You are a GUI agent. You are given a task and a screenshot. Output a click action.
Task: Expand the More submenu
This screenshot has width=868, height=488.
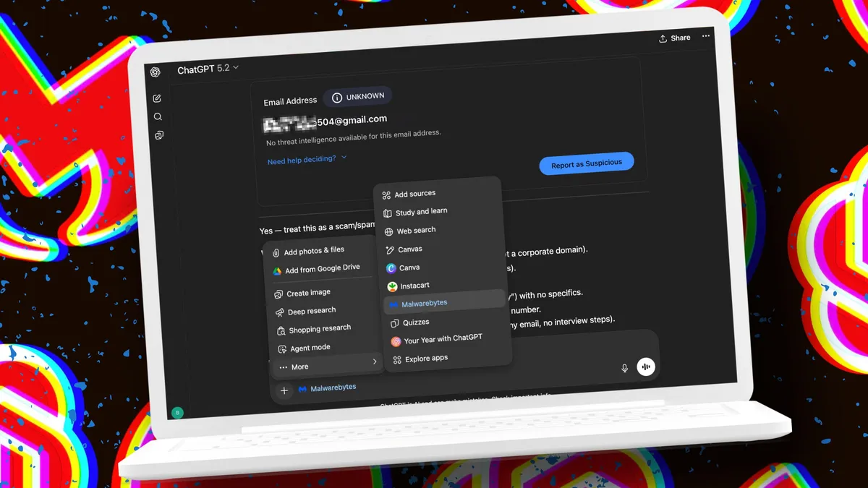pyautogui.click(x=327, y=366)
